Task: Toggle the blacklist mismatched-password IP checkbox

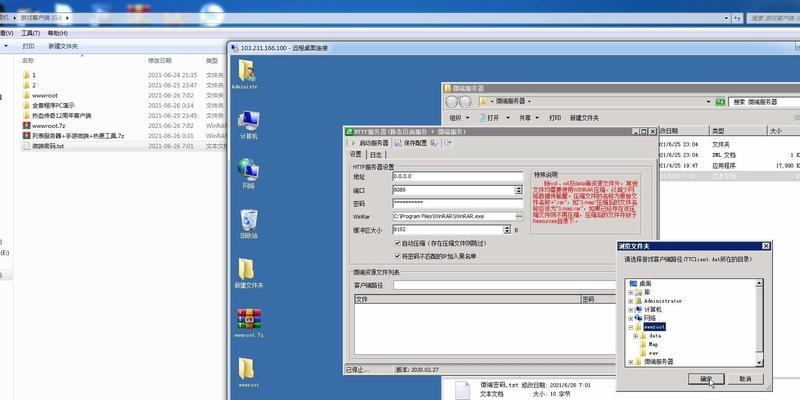Action: pos(397,256)
